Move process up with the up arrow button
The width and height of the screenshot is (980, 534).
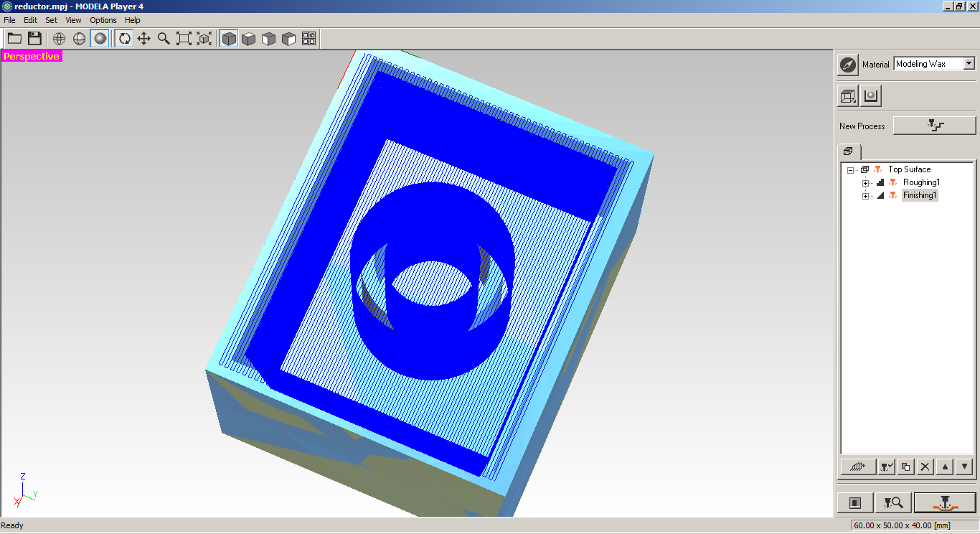click(945, 467)
